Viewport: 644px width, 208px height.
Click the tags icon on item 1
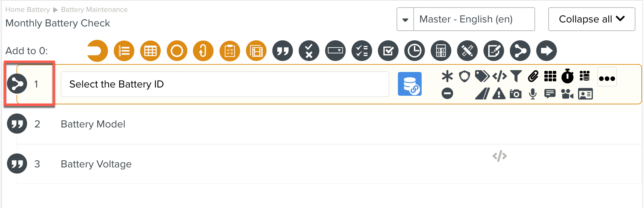482,76
